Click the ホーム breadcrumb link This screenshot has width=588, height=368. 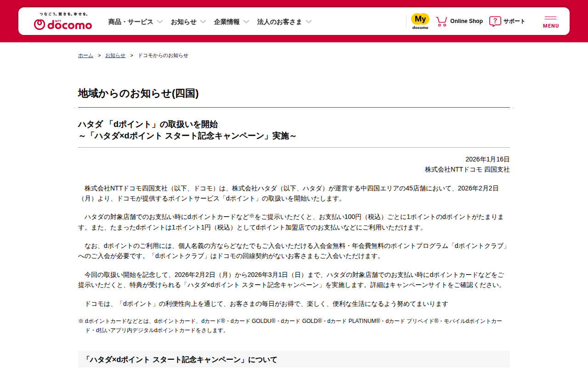pyautogui.click(x=85, y=55)
